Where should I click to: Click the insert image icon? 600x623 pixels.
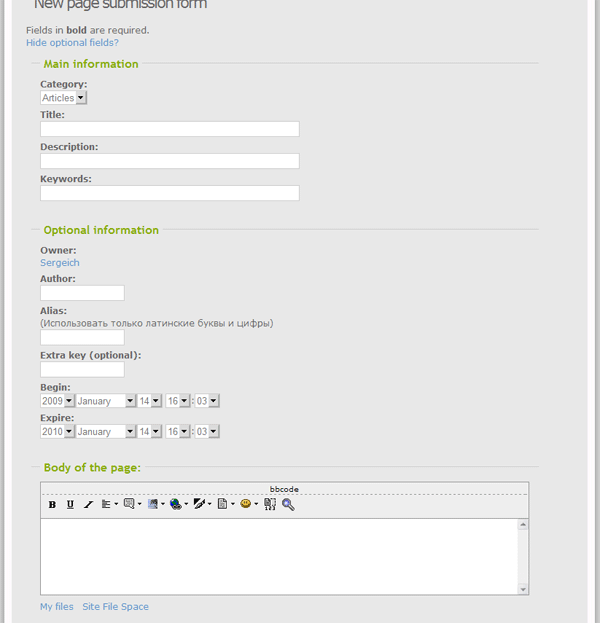tap(153, 505)
